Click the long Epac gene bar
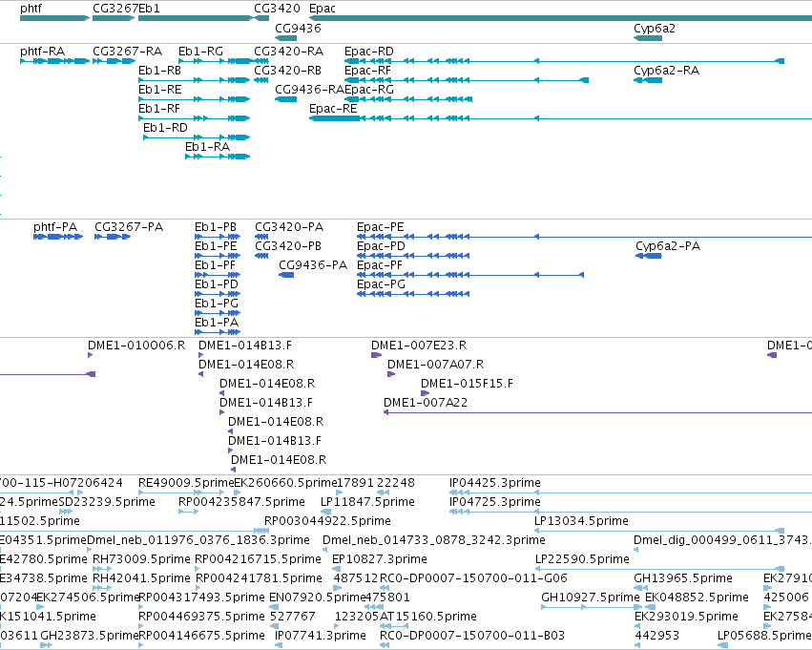Viewport: 812px width, 650px height. 560,18
